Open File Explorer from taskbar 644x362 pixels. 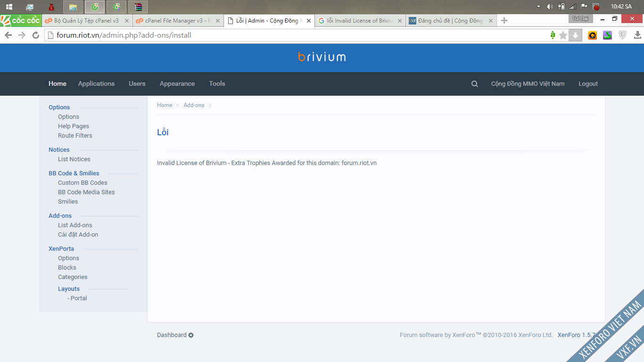73,7
